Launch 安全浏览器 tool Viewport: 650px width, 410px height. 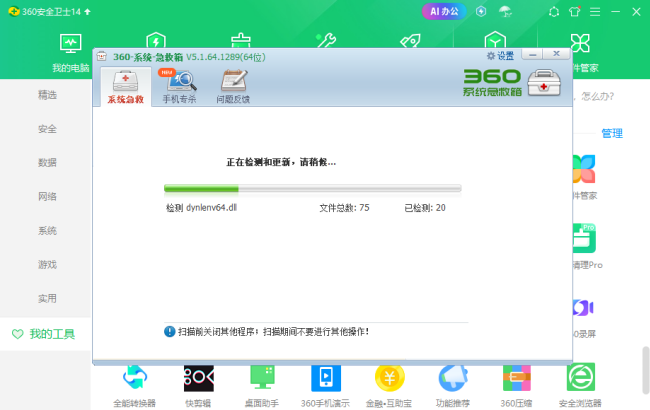580,386
